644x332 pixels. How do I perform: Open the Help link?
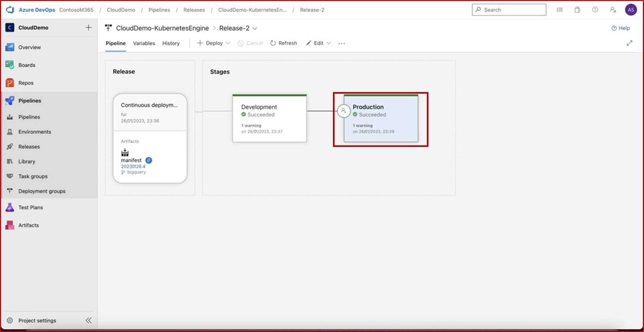coord(621,28)
